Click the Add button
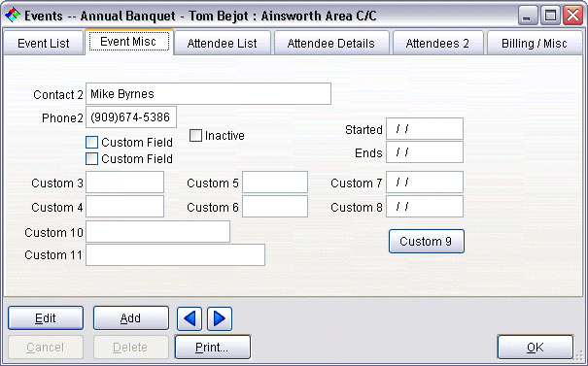Image resolution: width=588 pixels, height=366 pixels. coord(131,318)
